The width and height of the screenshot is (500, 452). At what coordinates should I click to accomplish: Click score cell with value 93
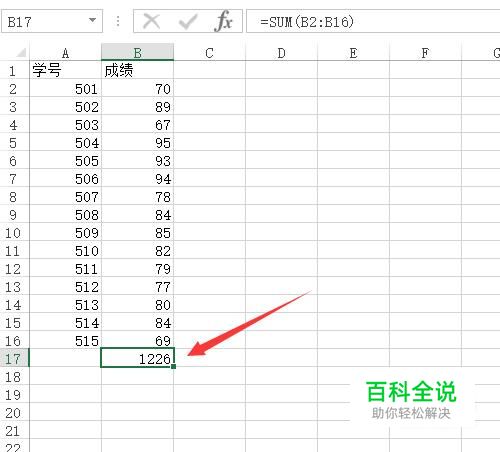click(137, 161)
